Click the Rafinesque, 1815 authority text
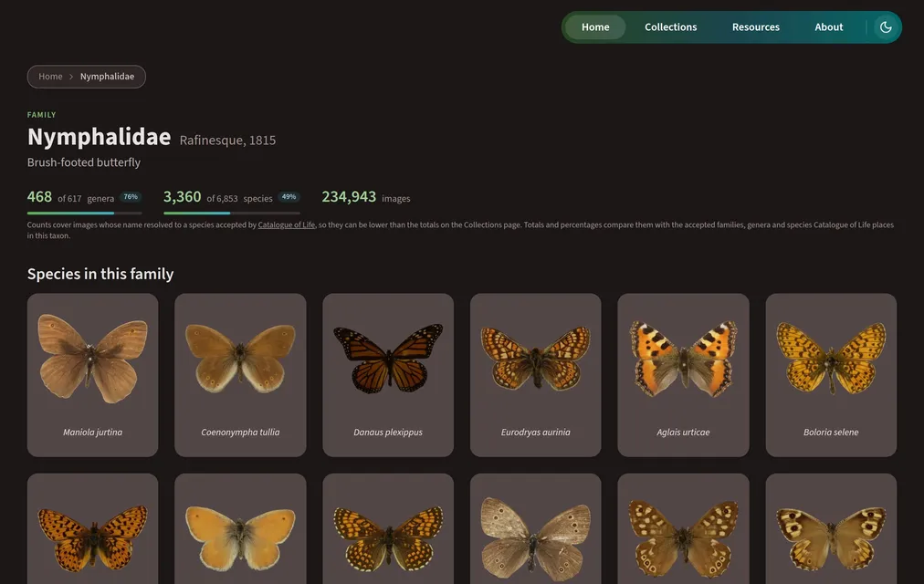 pos(227,141)
